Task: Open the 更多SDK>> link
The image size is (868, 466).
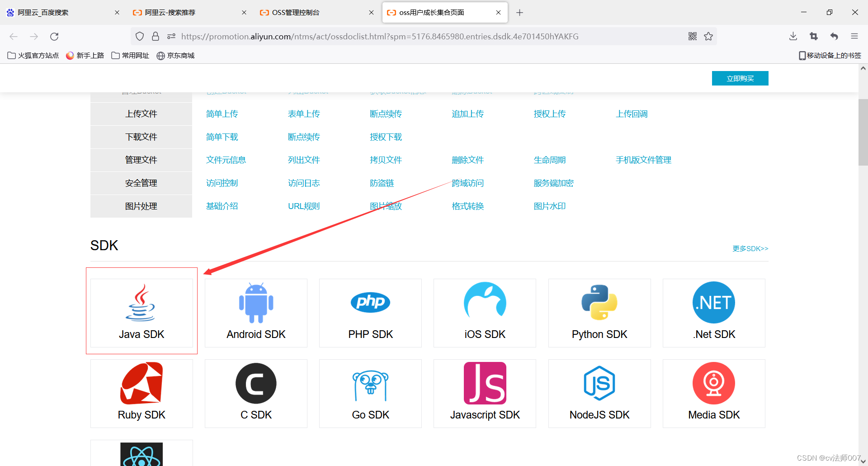Action: (x=750, y=248)
